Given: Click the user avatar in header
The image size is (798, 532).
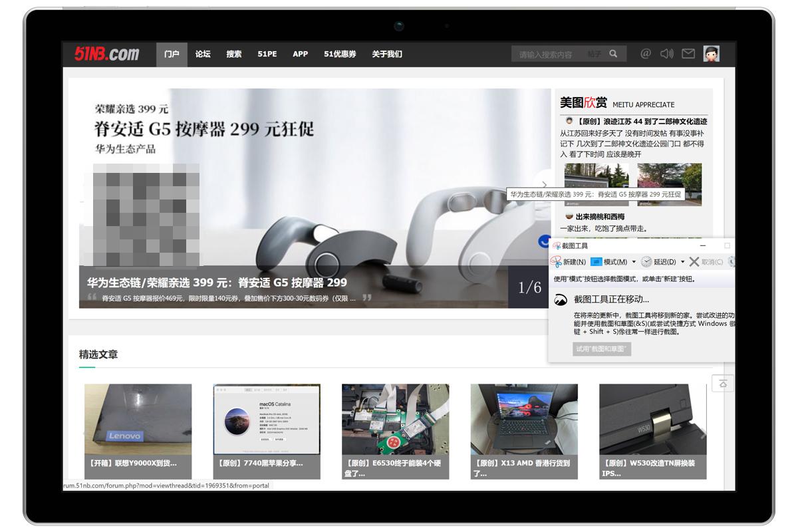Looking at the screenshot, I should coord(711,54).
